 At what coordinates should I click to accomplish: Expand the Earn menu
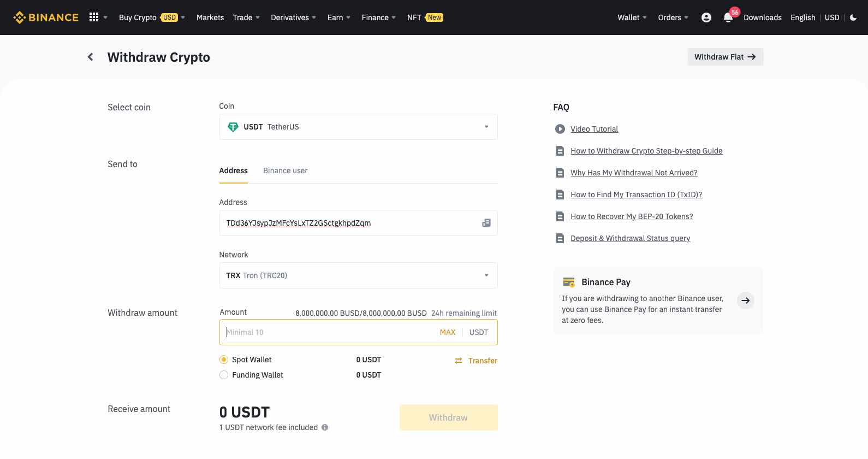click(339, 17)
